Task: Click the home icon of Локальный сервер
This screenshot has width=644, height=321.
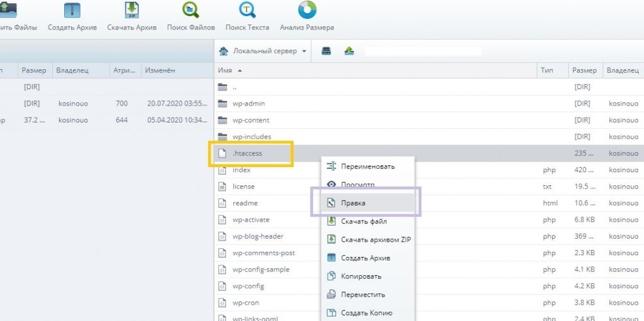Action: click(x=223, y=51)
